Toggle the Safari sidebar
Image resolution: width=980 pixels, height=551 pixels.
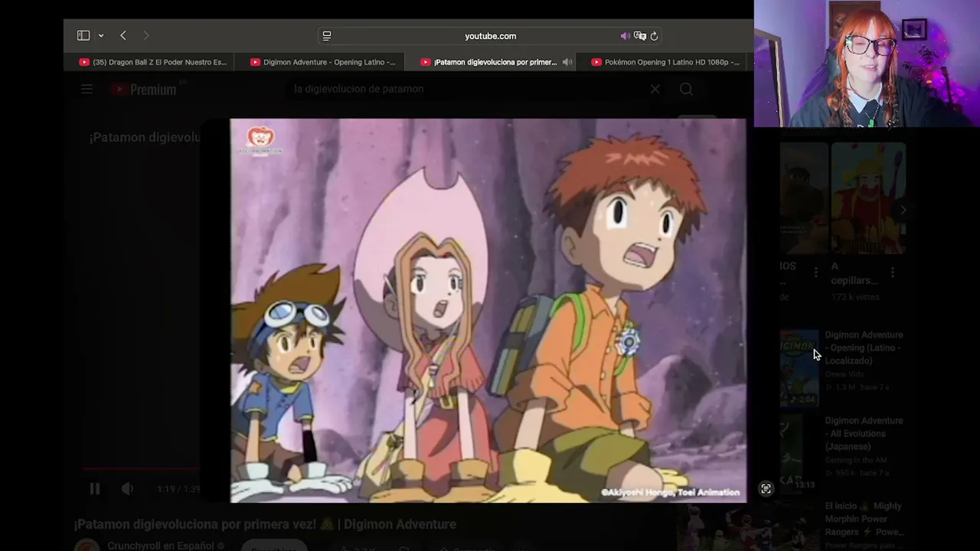[x=83, y=35]
